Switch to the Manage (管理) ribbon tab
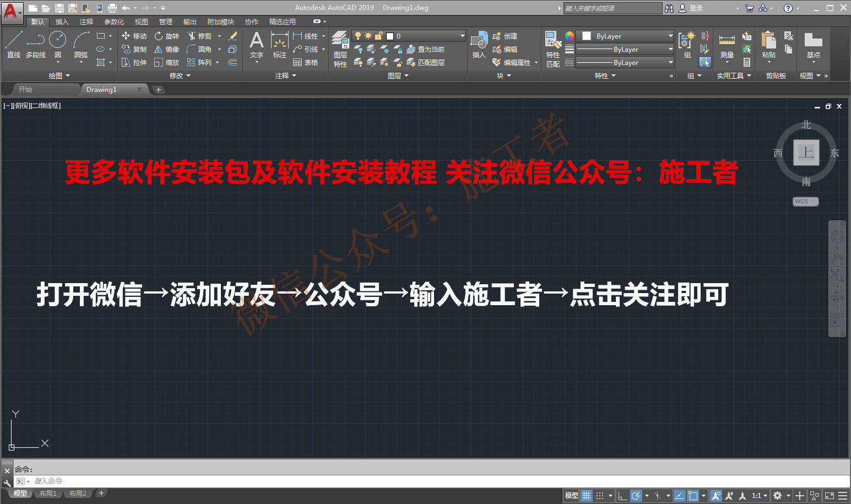851x504 pixels. [x=166, y=21]
